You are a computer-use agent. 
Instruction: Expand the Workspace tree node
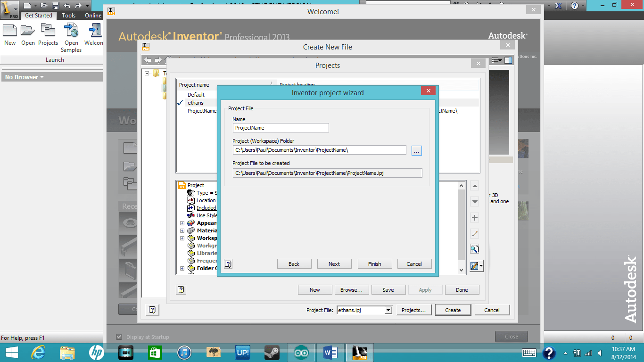tap(182, 238)
